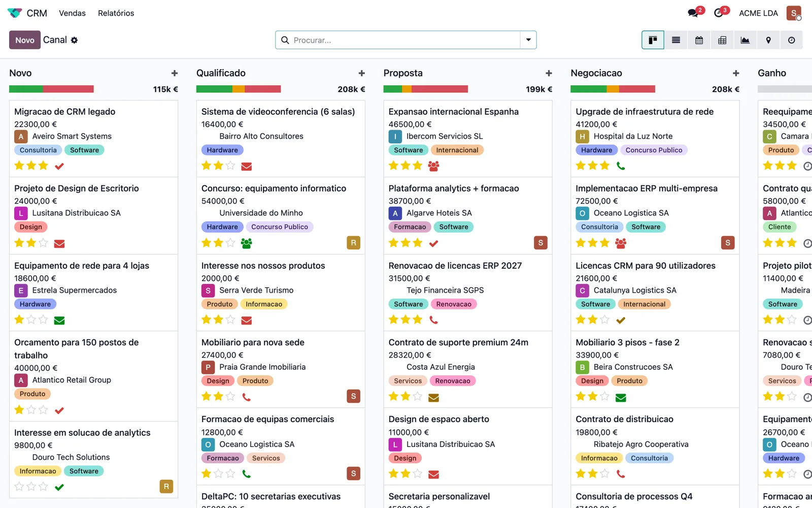Screen dimensions: 812x508
Task: Set third star on Sistema de videoconferencia card
Action: pos(230,166)
